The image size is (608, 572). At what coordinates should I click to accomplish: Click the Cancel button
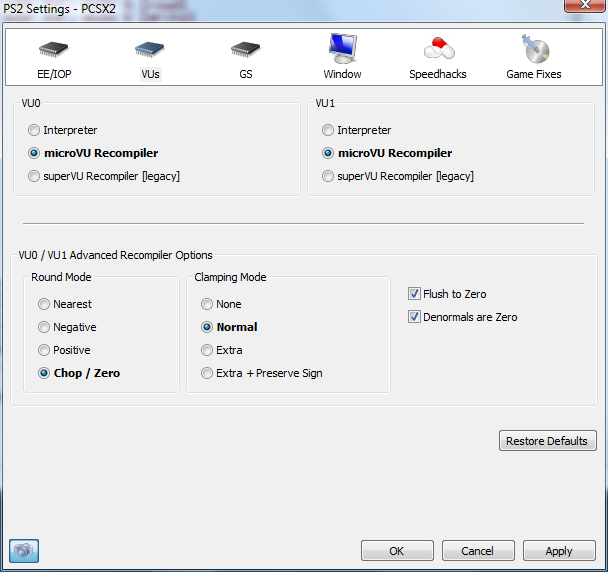pos(478,551)
